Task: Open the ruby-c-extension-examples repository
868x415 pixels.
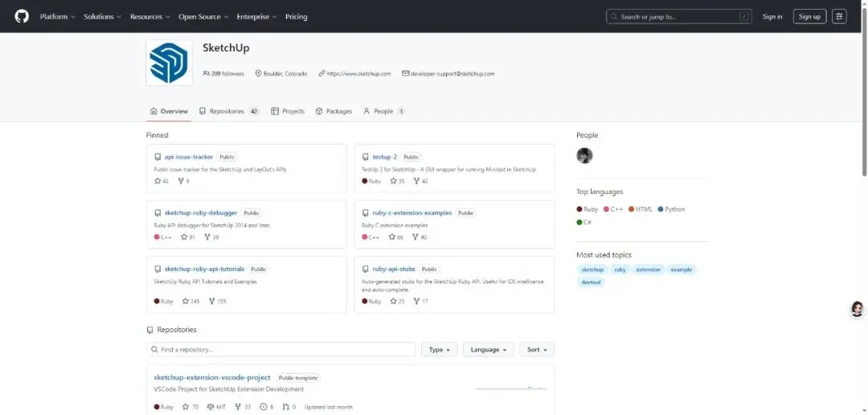Action: point(412,213)
